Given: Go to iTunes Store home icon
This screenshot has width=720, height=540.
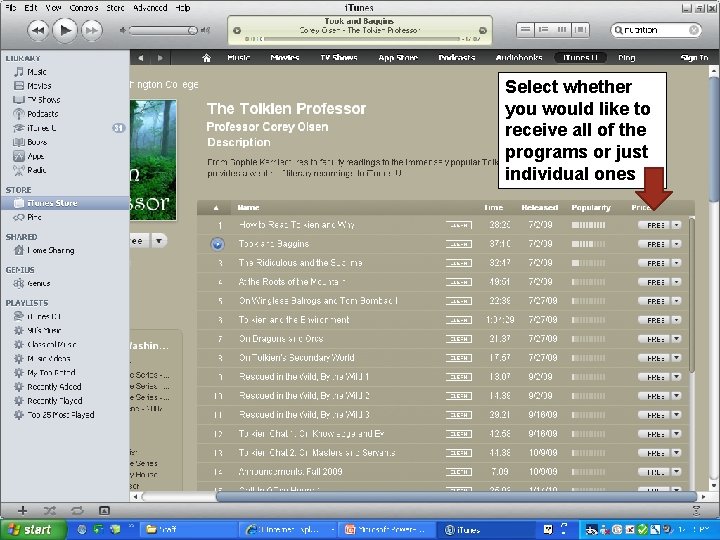Looking at the screenshot, I should tap(207, 58).
